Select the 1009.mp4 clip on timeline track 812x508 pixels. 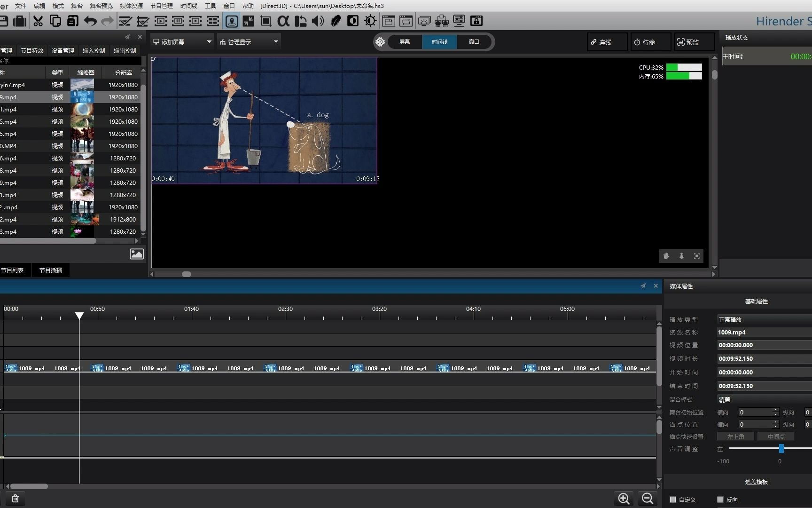click(330, 366)
